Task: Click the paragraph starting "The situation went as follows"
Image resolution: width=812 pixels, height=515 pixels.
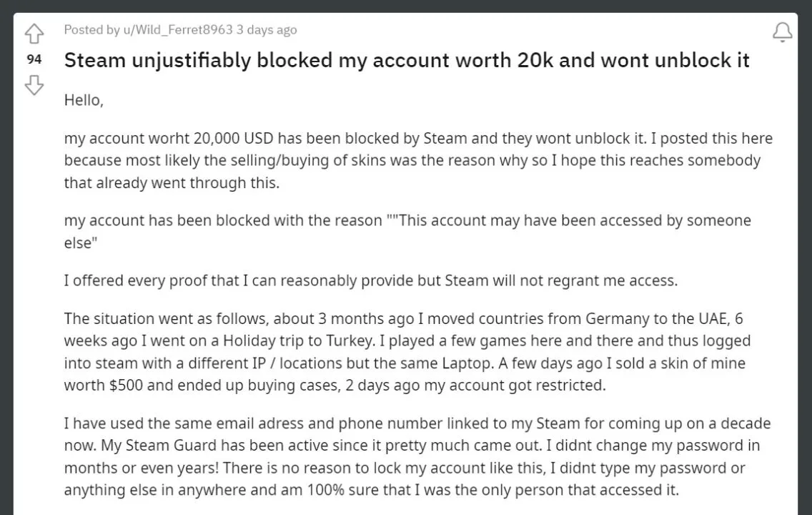Action: 407,352
